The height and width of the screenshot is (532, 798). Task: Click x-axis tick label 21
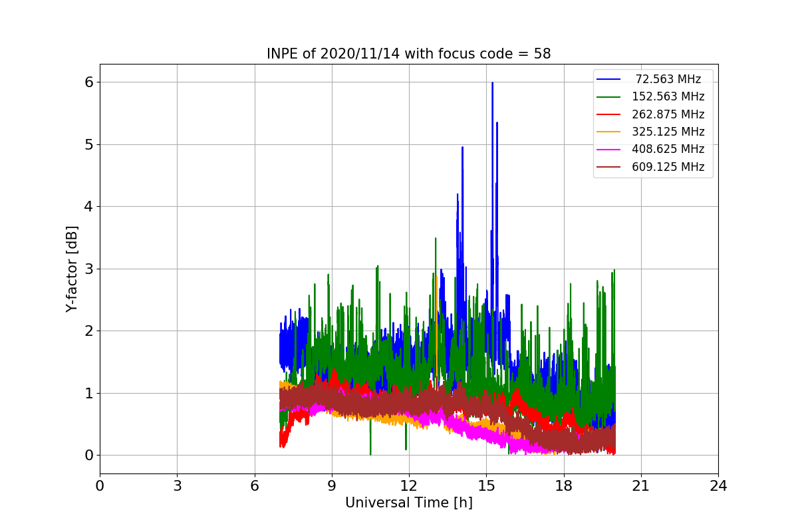pyautogui.click(x=640, y=486)
